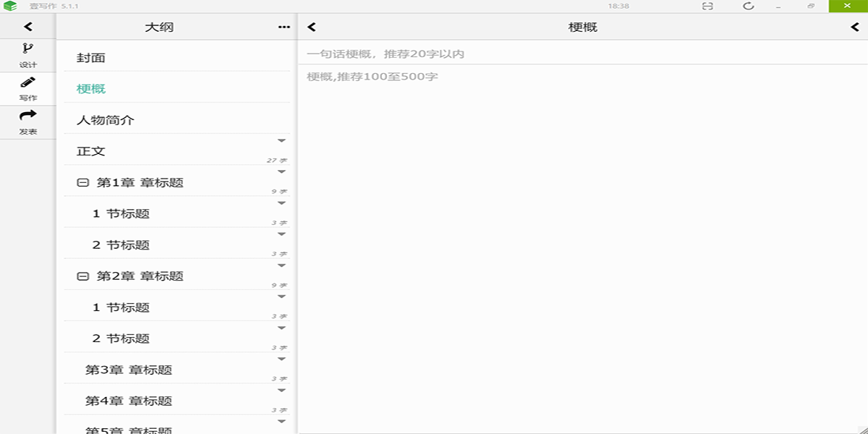Open section 1 节标题 under 第2章
Image resolution: width=868 pixels, height=434 pixels.
point(121,307)
